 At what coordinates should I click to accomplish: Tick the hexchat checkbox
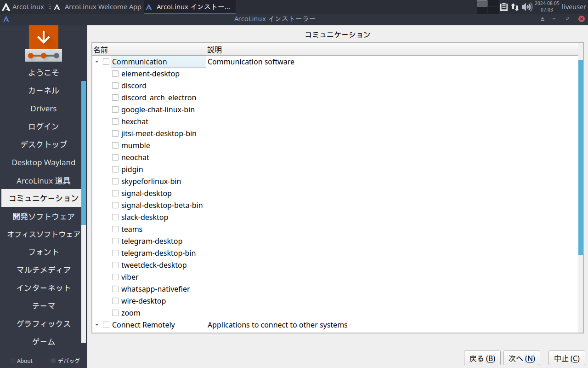tap(115, 121)
